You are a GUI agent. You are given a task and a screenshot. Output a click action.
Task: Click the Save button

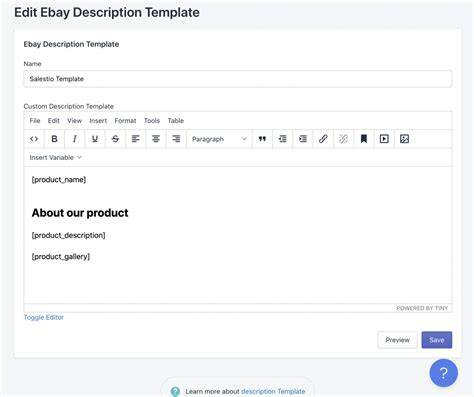437,340
